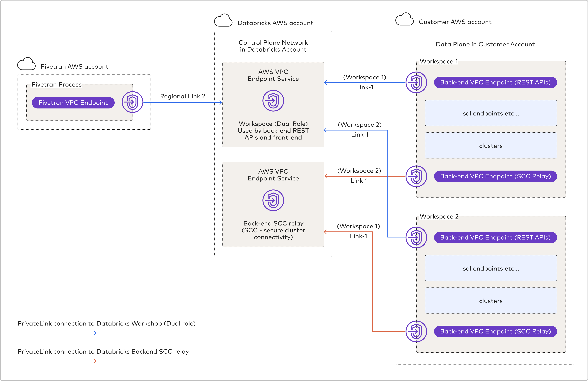Screen dimensions: 588x381
Task: Click the Fivetran AWS account cloud icon
Action: [x=27, y=64]
